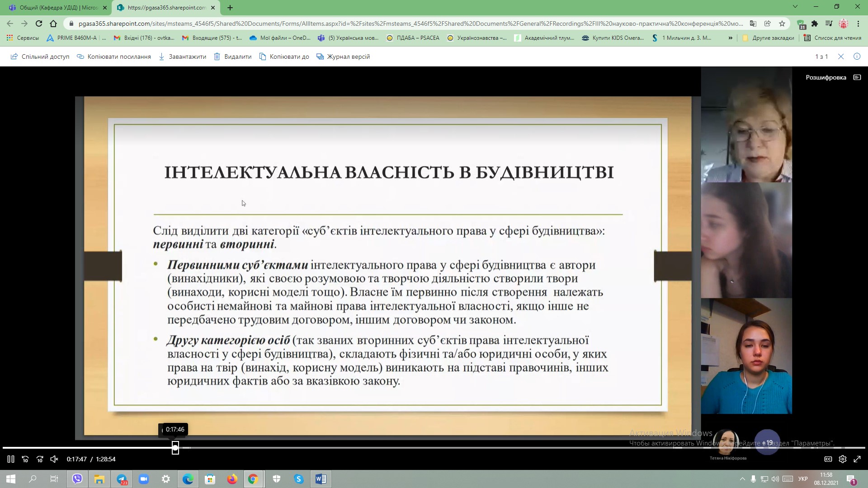The image size is (868, 488).
Task: Open the Chrome tab search dropdown
Action: pos(795,7)
